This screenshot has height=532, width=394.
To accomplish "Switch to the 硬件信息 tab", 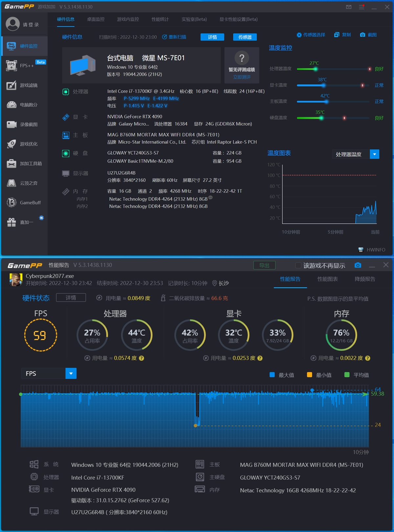I will 66,19.
